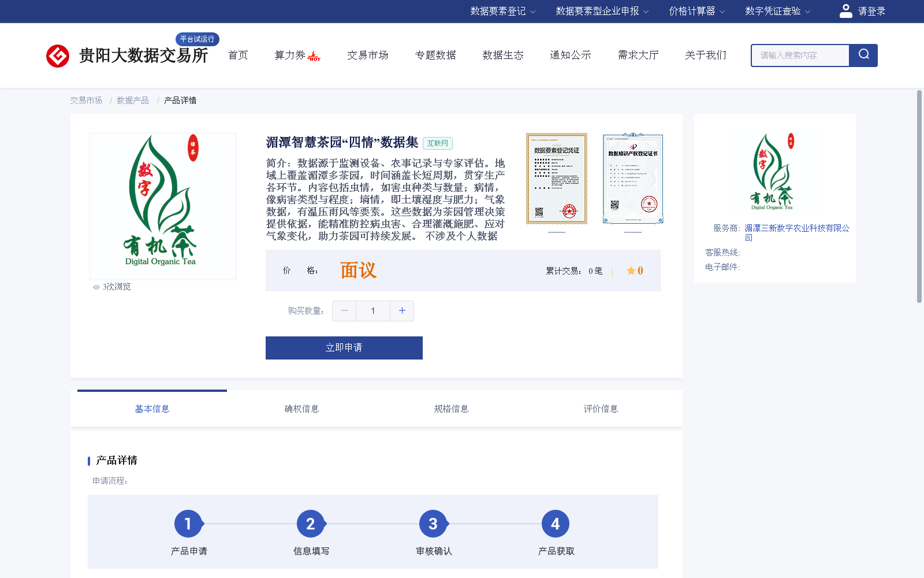
Task: Click the HOT flame icon beside 算力券
Action: [x=314, y=56]
